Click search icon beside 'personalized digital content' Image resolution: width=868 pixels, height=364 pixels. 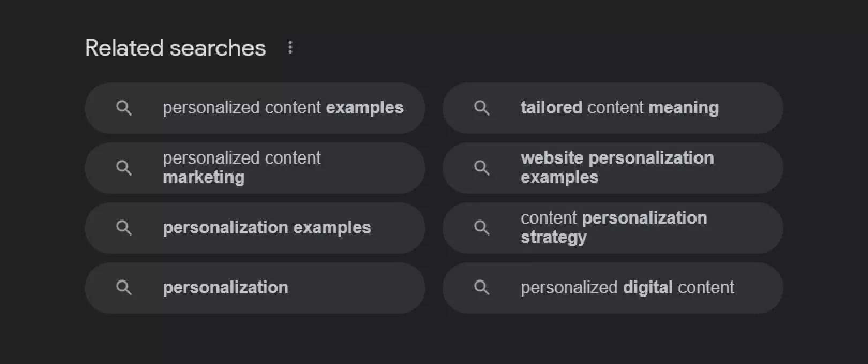482,288
